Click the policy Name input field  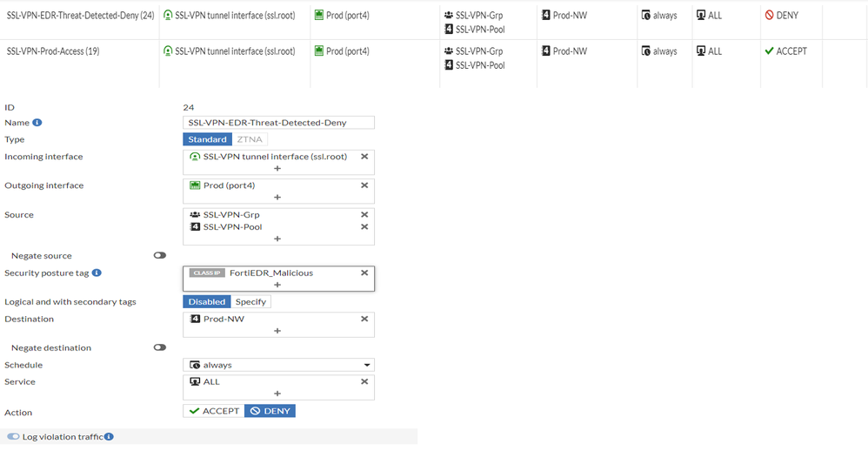pos(278,123)
